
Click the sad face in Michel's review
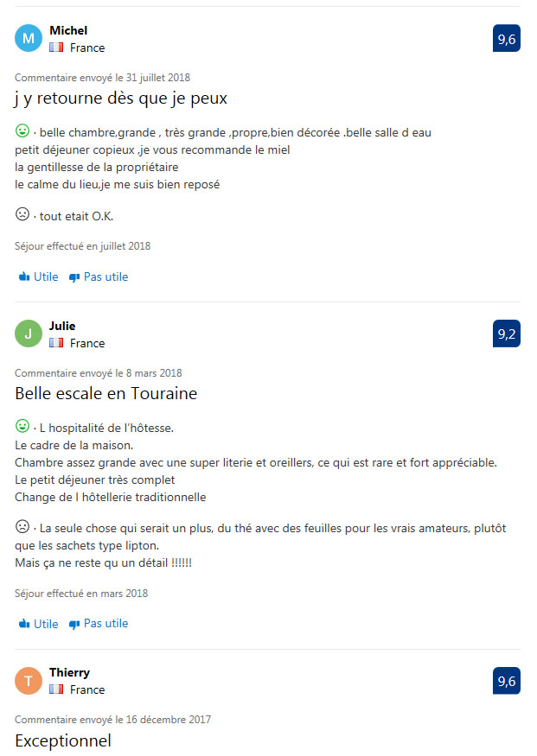pyautogui.click(x=22, y=213)
